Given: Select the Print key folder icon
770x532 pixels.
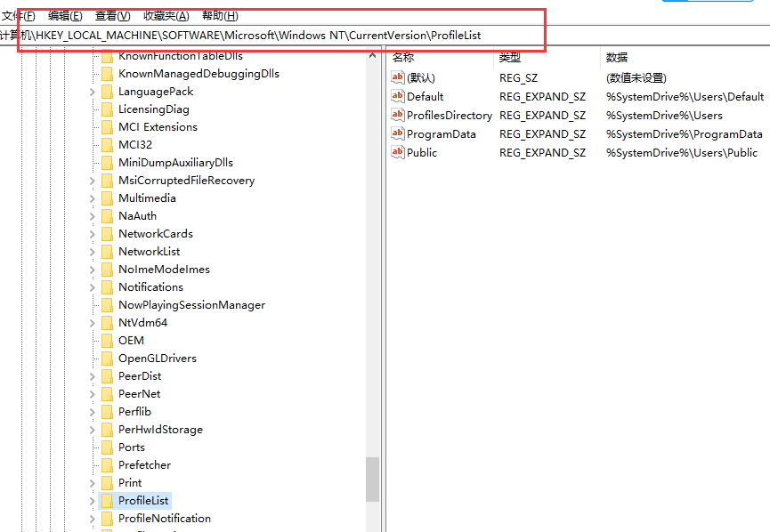Looking at the screenshot, I should coord(105,482).
